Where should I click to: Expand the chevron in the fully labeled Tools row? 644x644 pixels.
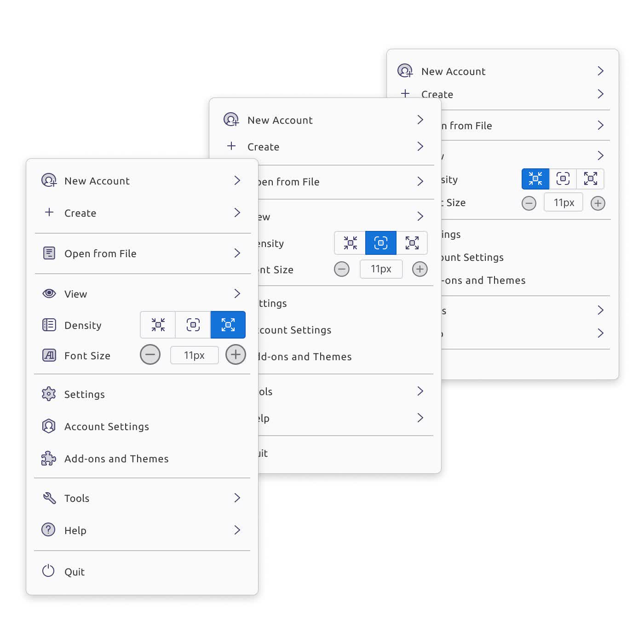tap(237, 498)
